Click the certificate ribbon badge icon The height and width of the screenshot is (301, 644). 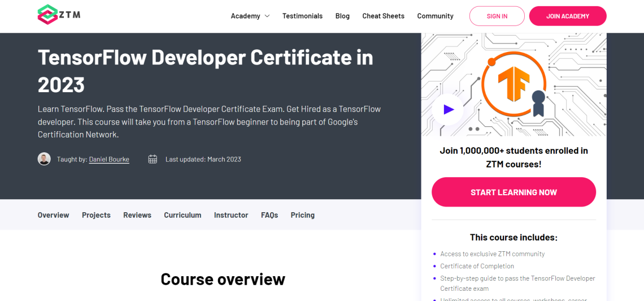tap(538, 101)
